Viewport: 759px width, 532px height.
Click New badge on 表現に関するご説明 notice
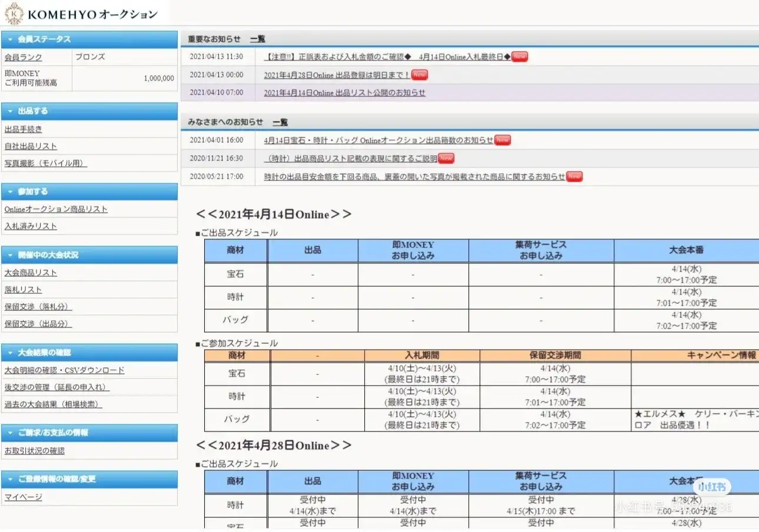447,158
